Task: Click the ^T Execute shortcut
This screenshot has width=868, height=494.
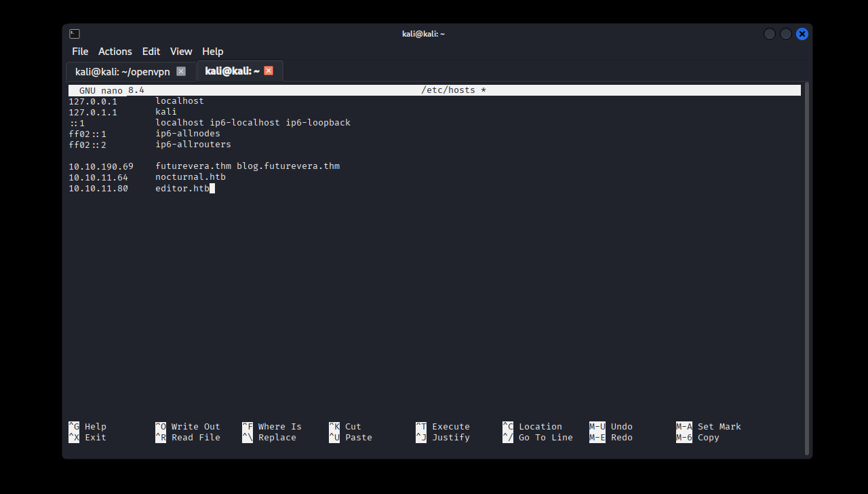Action: pyautogui.click(x=443, y=427)
